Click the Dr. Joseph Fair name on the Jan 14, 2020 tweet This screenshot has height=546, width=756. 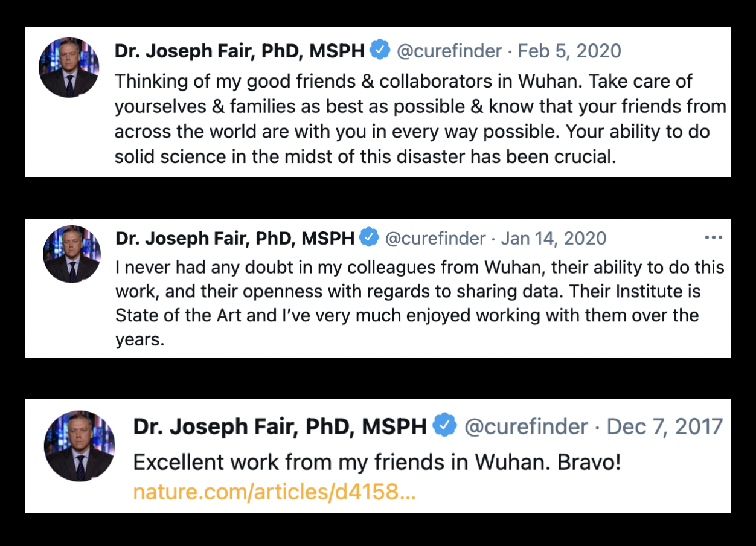(x=235, y=239)
